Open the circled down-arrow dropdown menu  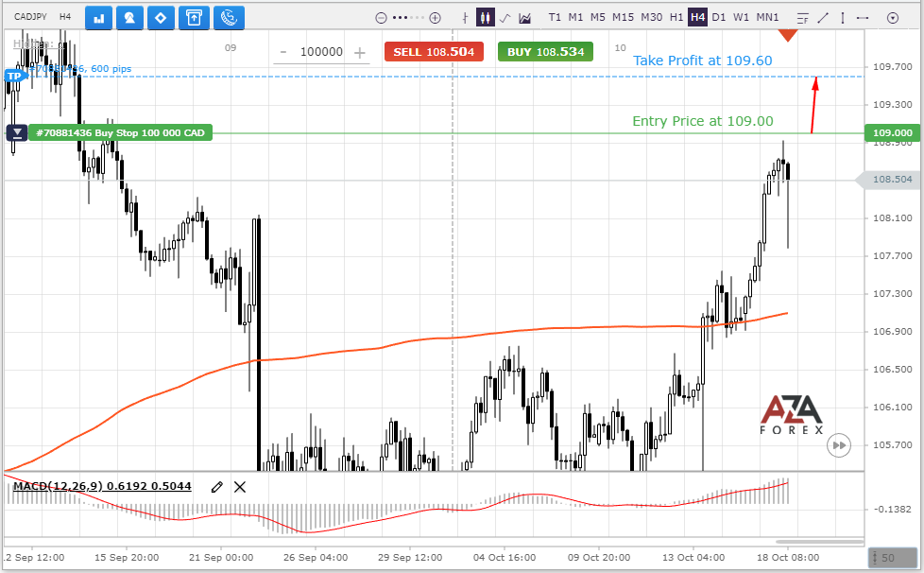coord(893,18)
